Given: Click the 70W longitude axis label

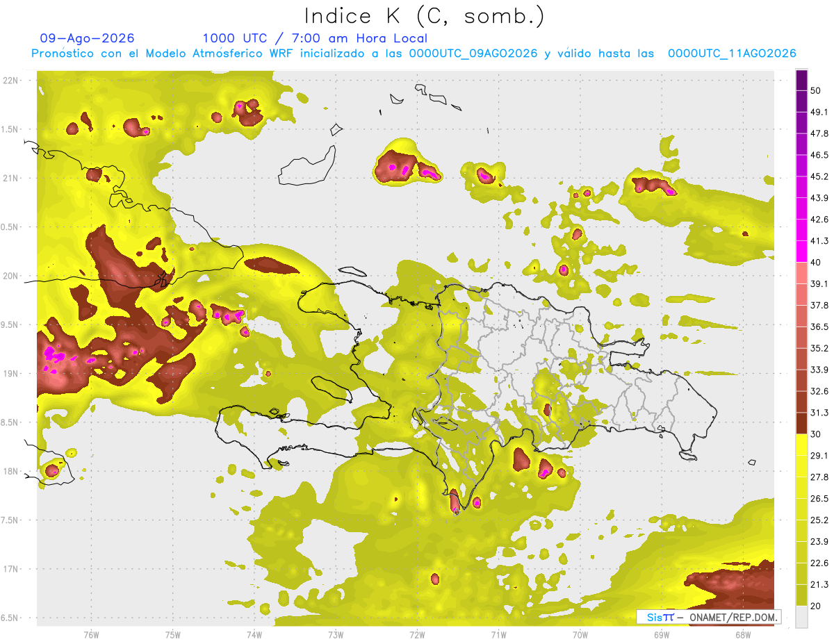Looking at the screenshot, I should pyautogui.click(x=580, y=634).
